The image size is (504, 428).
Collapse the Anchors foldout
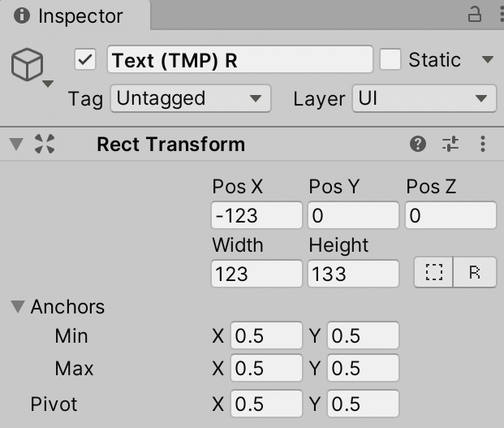tap(18, 307)
